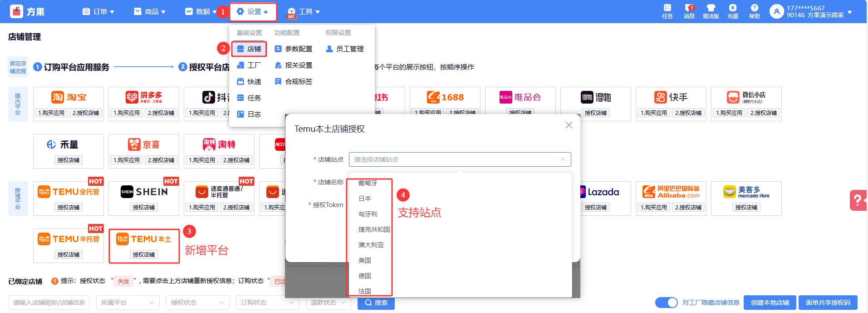Image resolution: width=868 pixels, height=313 pixels.
Task: Select 店铺 in the settings menu
Action: 249,49
